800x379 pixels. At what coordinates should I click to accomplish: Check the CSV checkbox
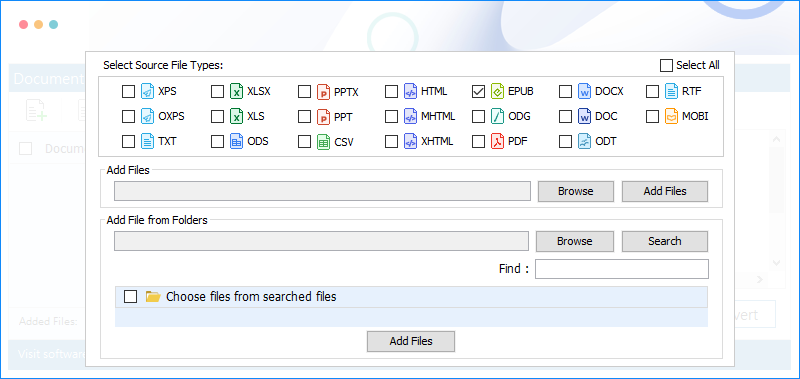[305, 141]
